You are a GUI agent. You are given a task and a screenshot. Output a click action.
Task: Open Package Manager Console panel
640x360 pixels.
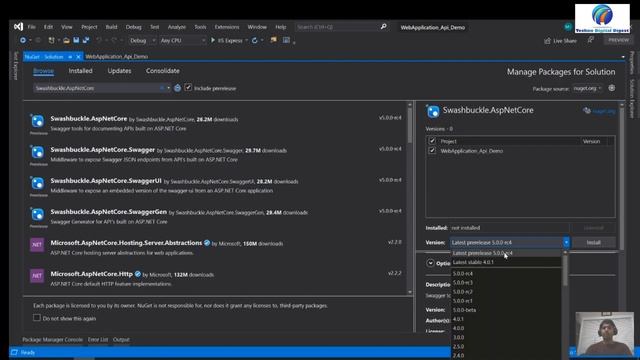52,340
